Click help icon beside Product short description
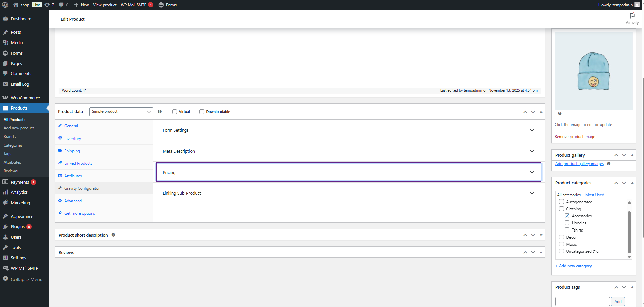 click(x=113, y=235)
